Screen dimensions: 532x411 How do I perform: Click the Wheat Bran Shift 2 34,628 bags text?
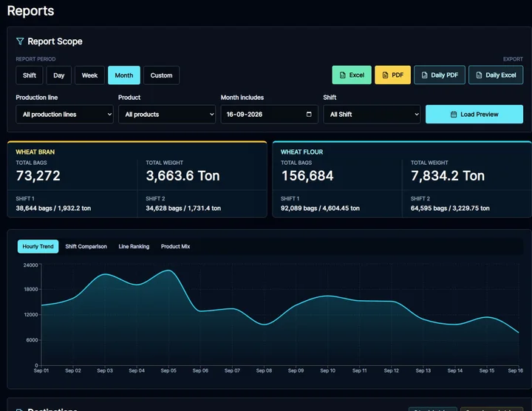coord(183,208)
